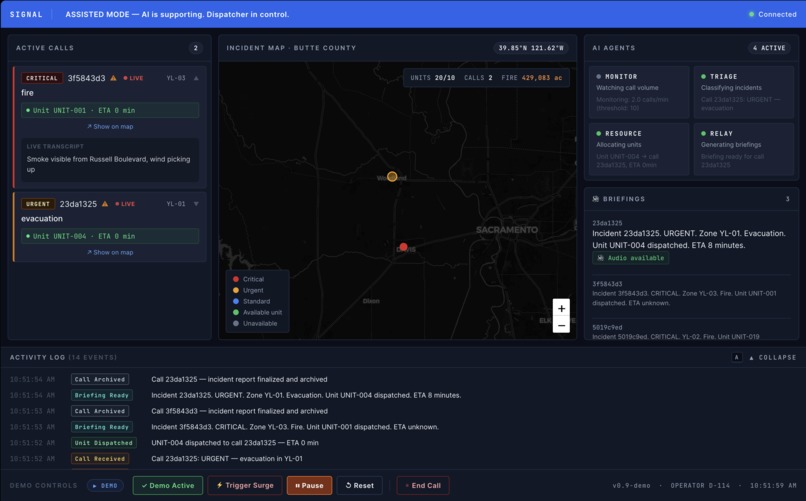Toggle the Demo Active button
Image resolution: width=806 pixels, height=501 pixels.
(x=168, y=486)
